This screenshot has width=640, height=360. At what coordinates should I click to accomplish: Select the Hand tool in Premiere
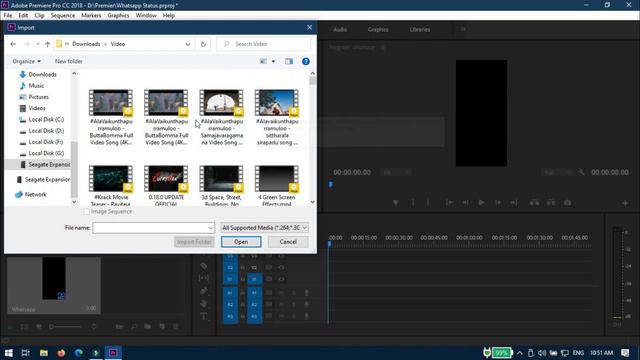(204, 304)
